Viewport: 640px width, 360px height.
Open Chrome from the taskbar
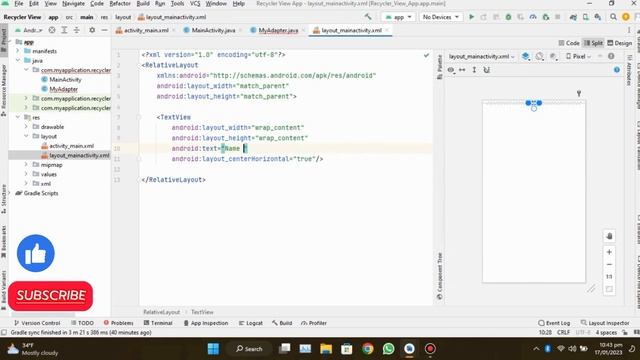pyautogui.click(x=368, y=349)
